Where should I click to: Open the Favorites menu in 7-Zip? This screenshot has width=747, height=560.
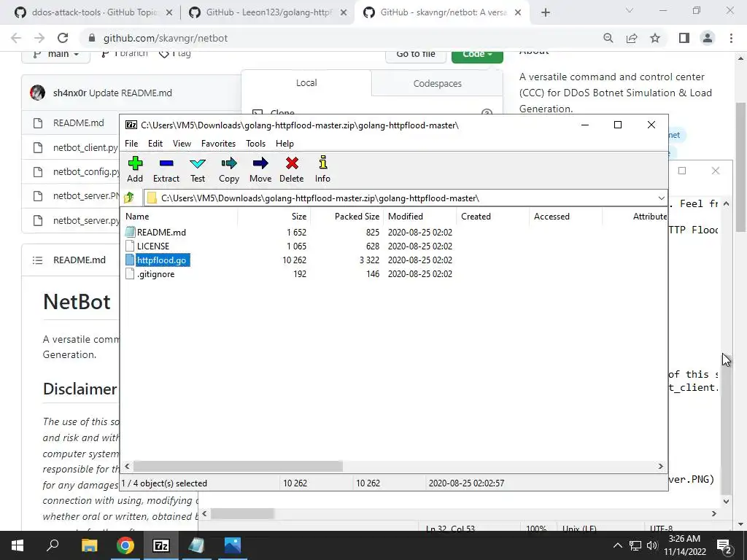click(x=218, y=144)
